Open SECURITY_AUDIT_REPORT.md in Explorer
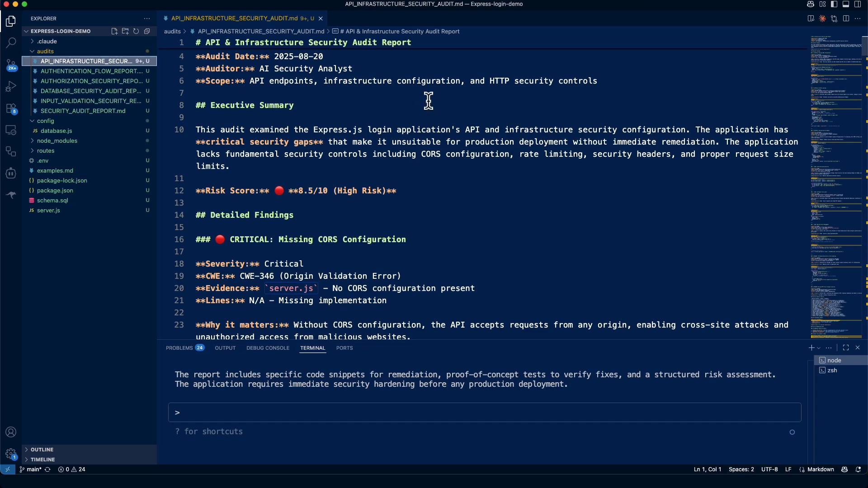The width and height of the screenshot is (868, 488). 89,111
